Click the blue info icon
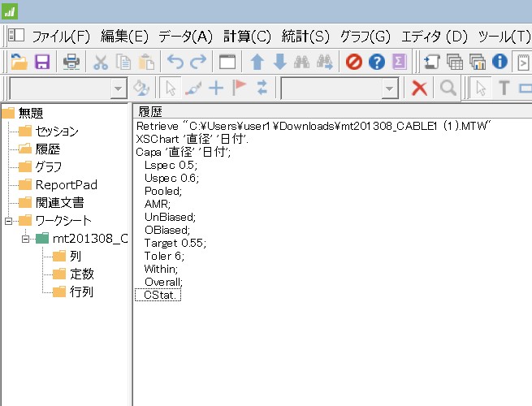Screen dimensions: 532x406 pos(500,62)
